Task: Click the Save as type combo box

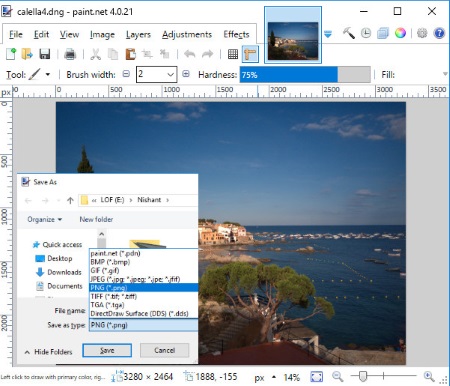Action: pyautogui.click(x=144, y=325)
